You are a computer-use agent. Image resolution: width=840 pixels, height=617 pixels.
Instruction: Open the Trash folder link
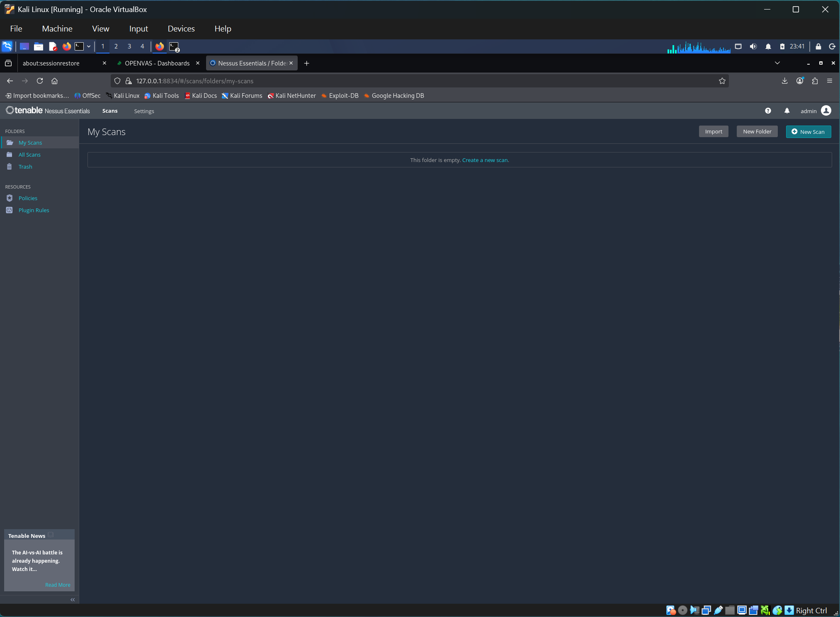[25, 167]
